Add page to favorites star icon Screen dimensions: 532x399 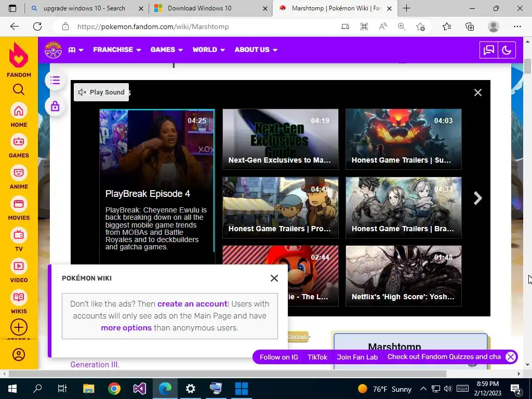pyautogui.click(x=420, y=26)
